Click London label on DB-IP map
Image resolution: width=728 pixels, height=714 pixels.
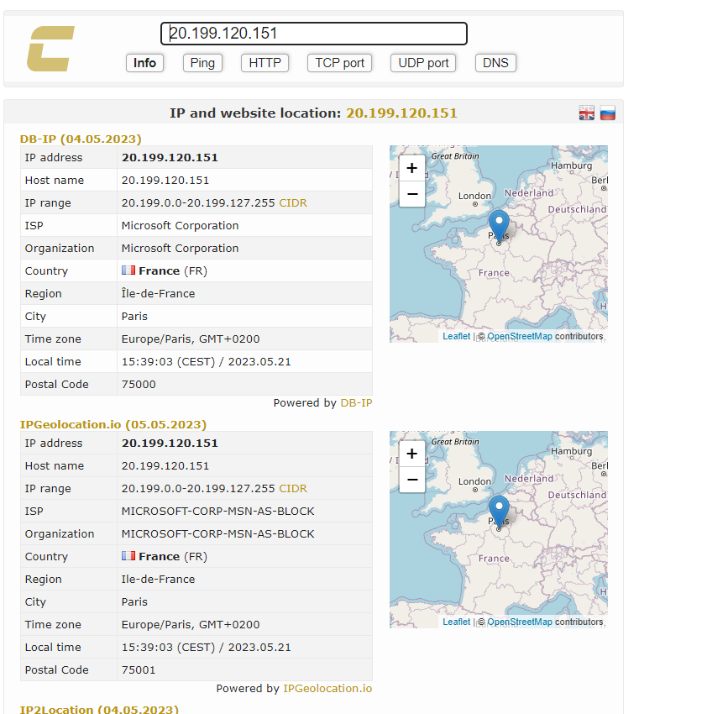[x=474, y=196]
